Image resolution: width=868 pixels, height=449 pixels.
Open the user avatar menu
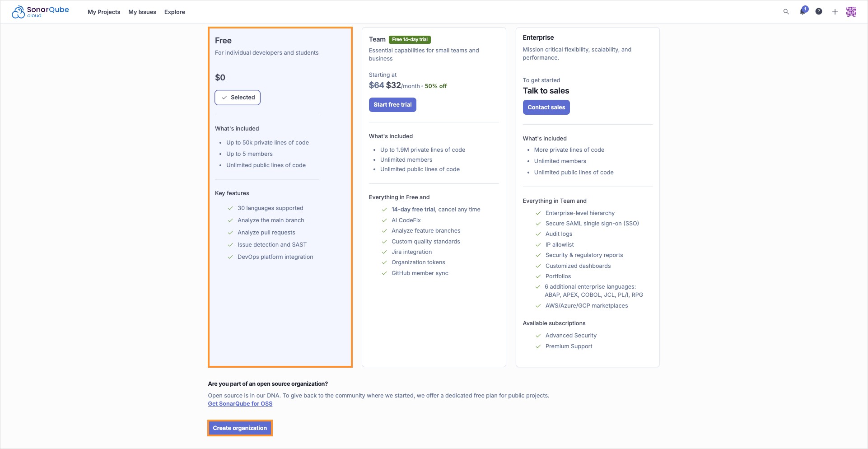851,12
